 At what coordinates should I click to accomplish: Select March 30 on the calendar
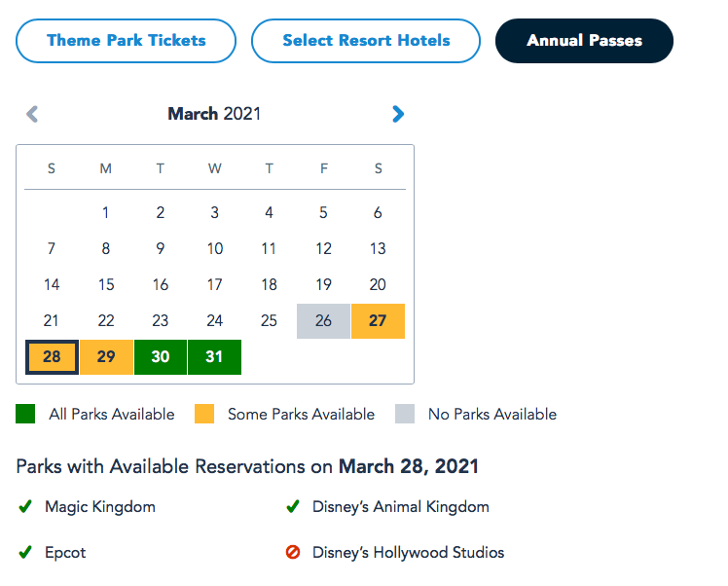[x=161, y=356]
